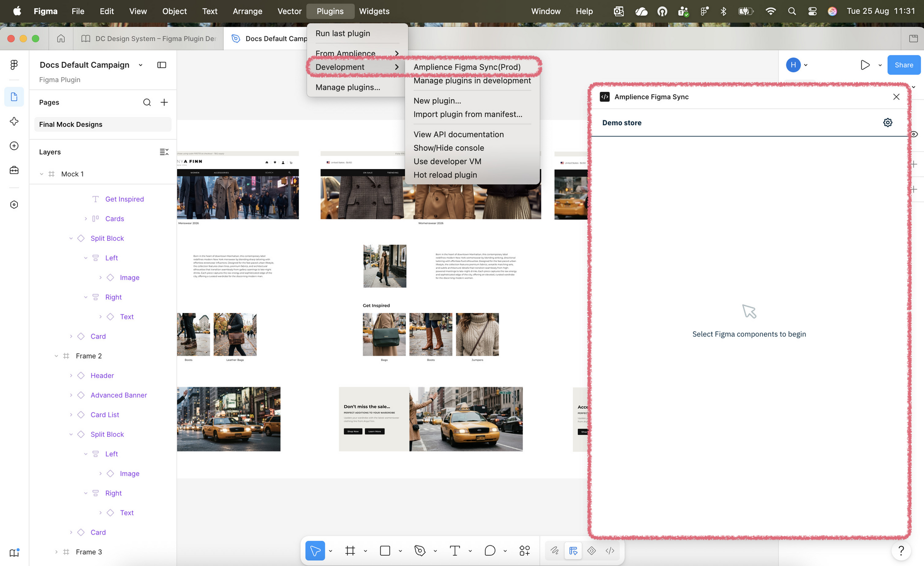Open the Actions components icon in toolbar
This screenshot has width=924, height=566.
tap(524, 551)
